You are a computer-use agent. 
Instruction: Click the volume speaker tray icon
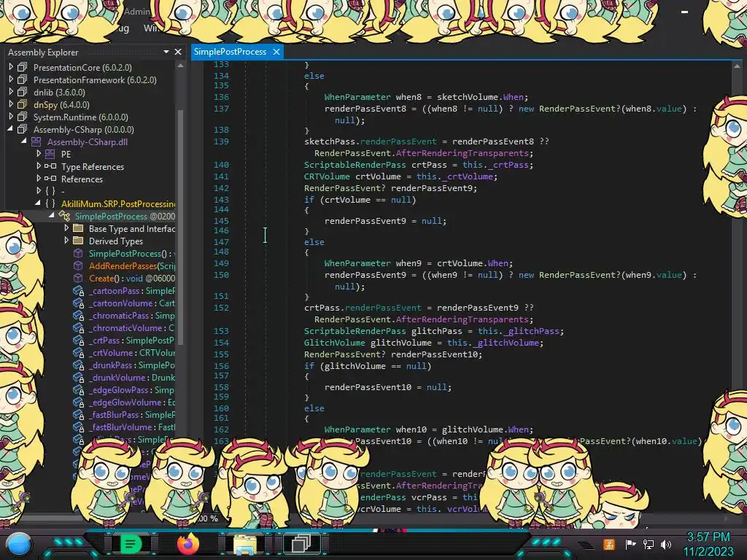(666, 544)
